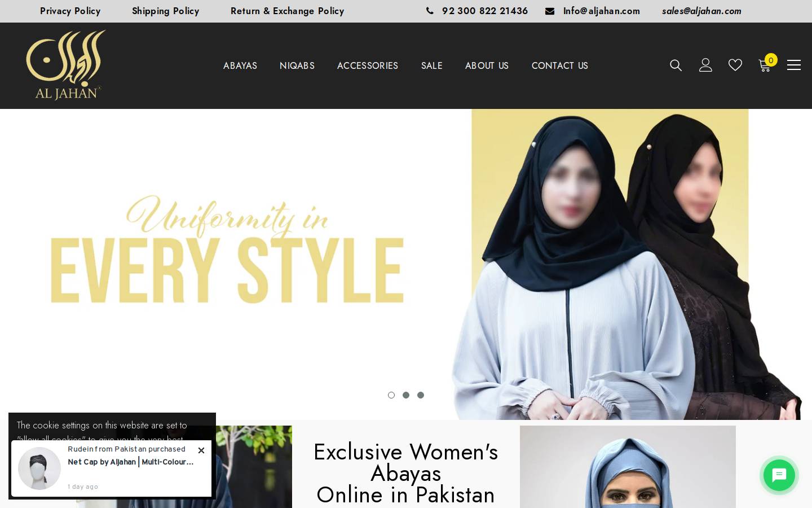Viewport: 812px width, 508px height.
Task: Open the Contact Us page
Action: tap(560, 65)
